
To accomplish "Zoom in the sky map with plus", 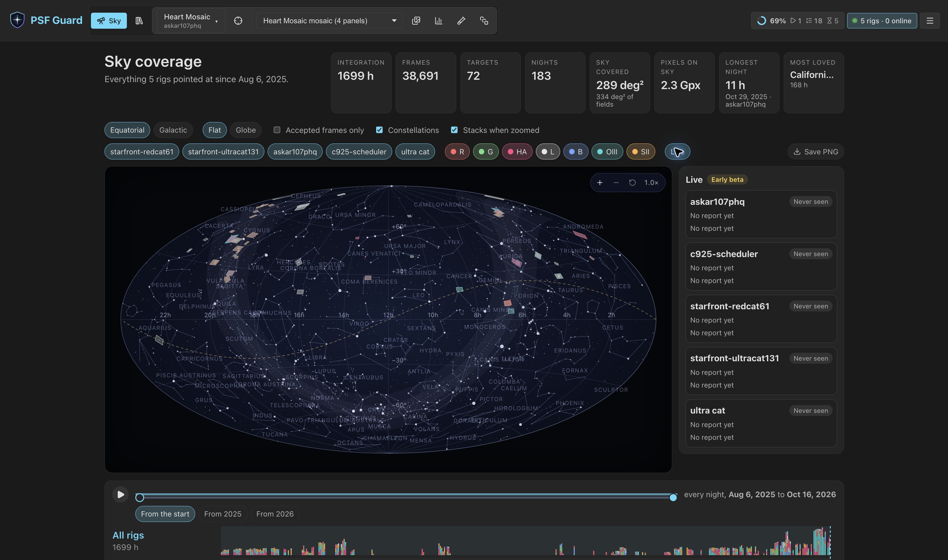I will (600, 183).
